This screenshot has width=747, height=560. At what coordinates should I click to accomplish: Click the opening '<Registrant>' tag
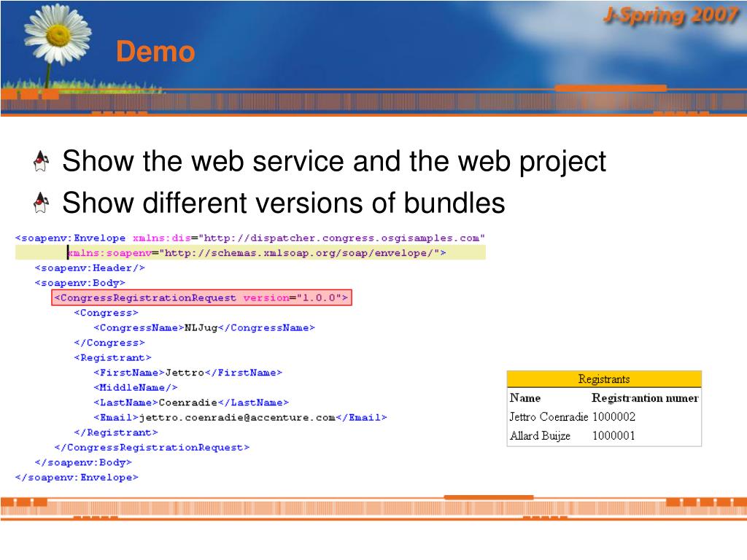112,357
